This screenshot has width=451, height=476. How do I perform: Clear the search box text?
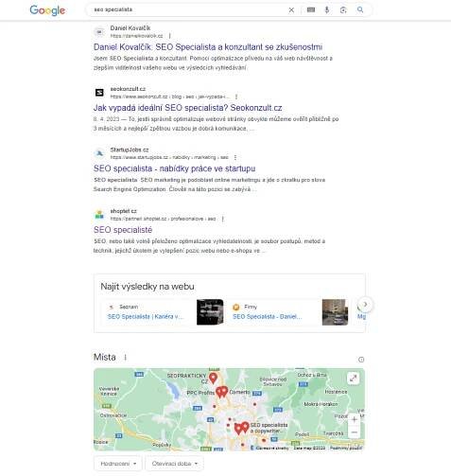291,10
